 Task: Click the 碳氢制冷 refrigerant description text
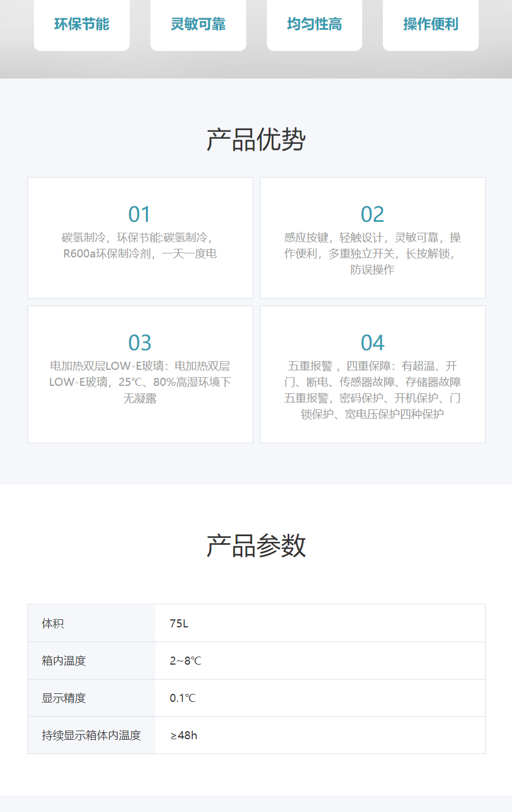(x=140, y=245)
